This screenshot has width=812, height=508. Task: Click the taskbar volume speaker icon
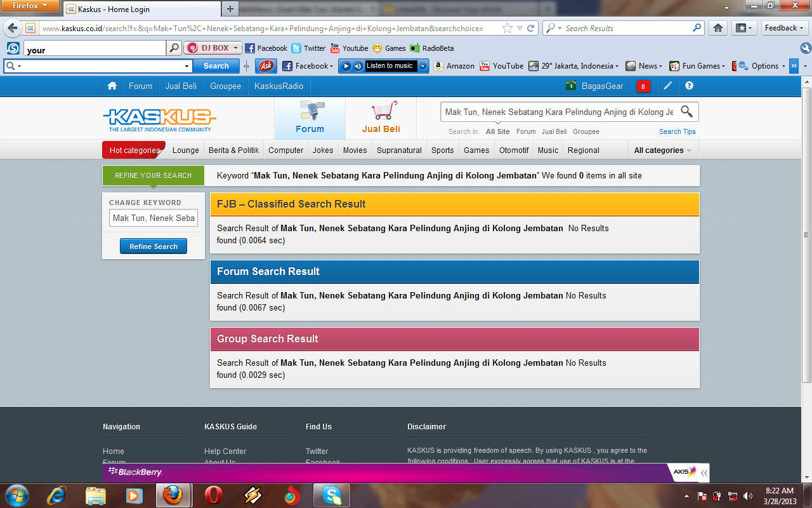(x=748, y=496)
